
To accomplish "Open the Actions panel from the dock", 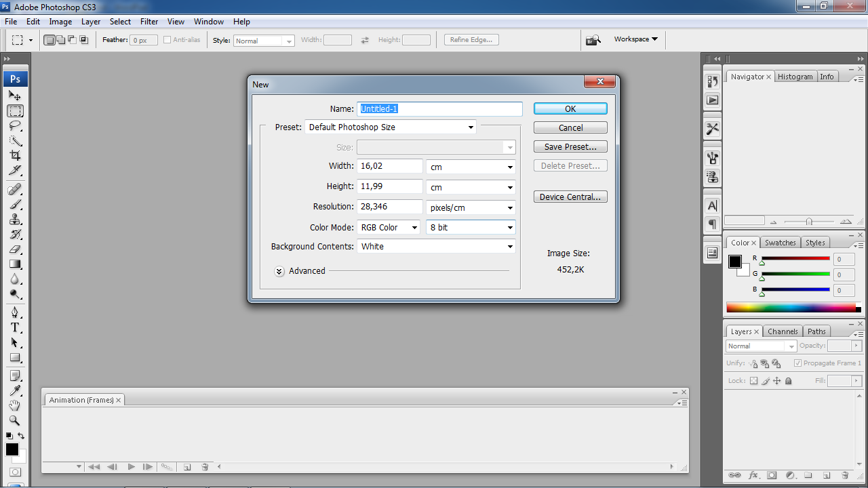I will [x=712, y=100].
